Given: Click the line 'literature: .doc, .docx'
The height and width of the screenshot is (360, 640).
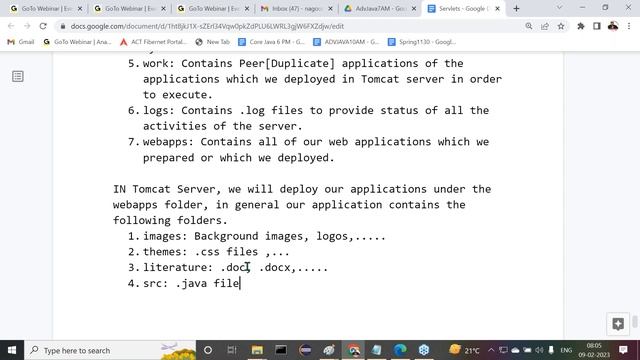Looking at the screenshot, I should click(x=235, y=268).
